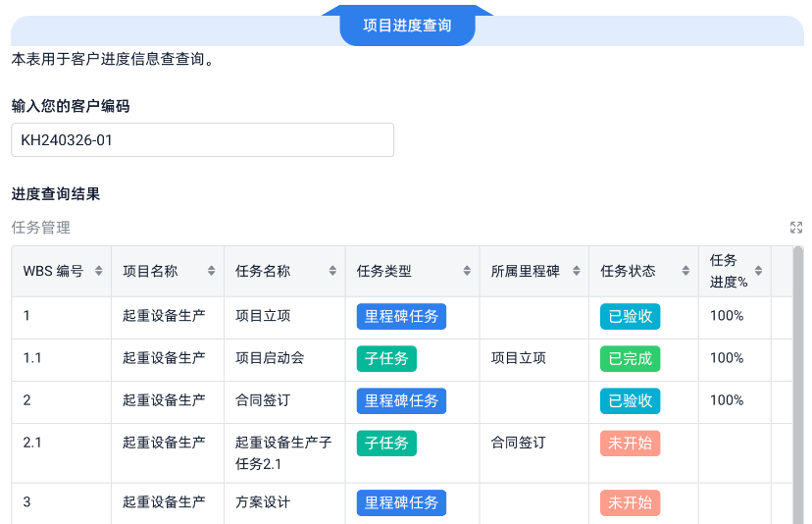Click 里程碑任务 tag in 项目立项 row
This screenshot has height=524, width=812.
401,316
